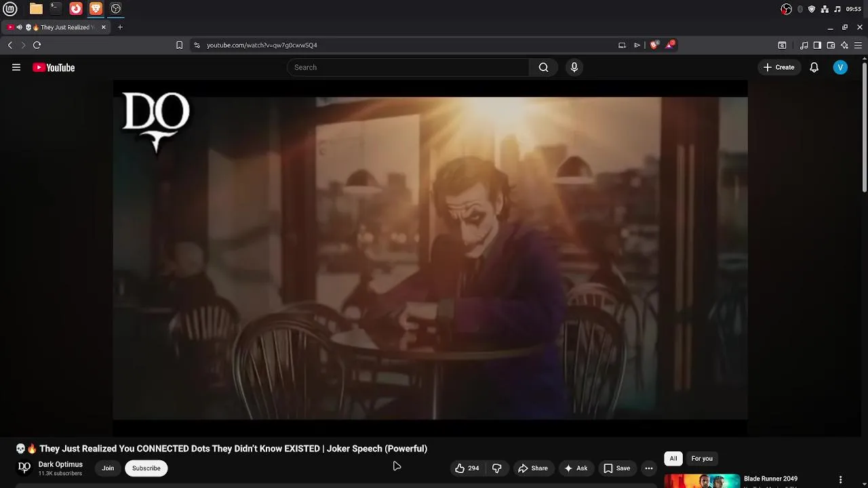The image size is (868, 488).
Task: Open YouTube notifications bell
Action: [814, 67]
